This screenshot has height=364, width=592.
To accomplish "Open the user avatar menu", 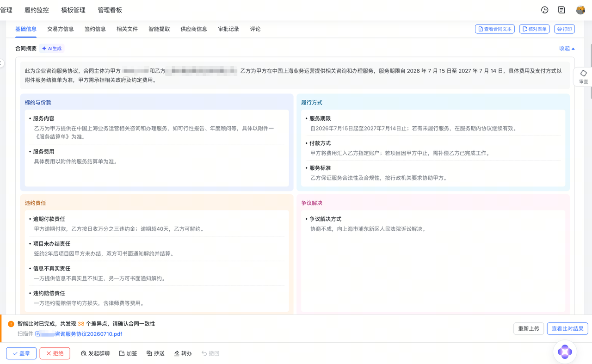I will [580, 10].
